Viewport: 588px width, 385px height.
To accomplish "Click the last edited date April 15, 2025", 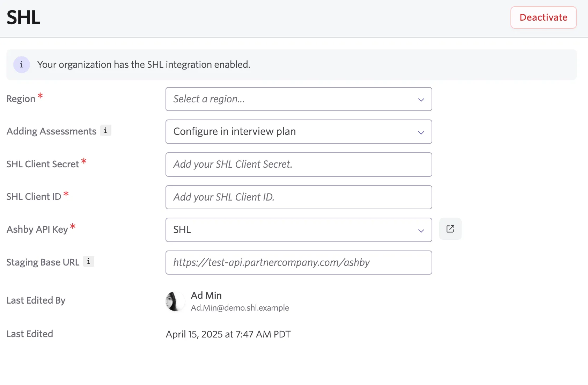I will point(228,334).
